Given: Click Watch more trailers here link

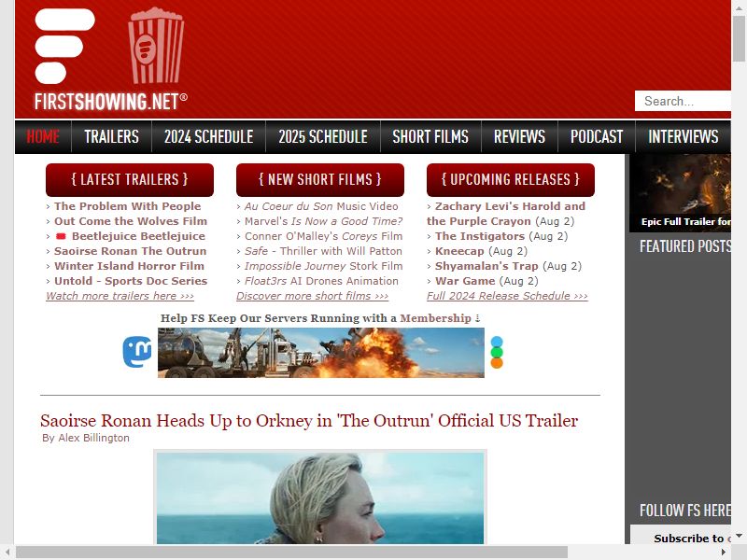Looking at the screenshot, I should [120, 296].
